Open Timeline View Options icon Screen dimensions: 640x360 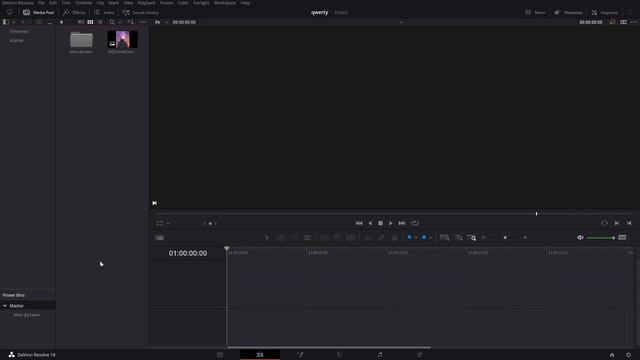pos(160,238)
